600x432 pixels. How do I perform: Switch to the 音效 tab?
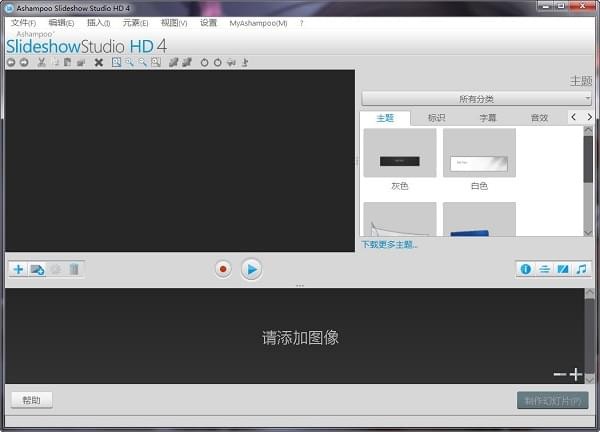(539, 118)
